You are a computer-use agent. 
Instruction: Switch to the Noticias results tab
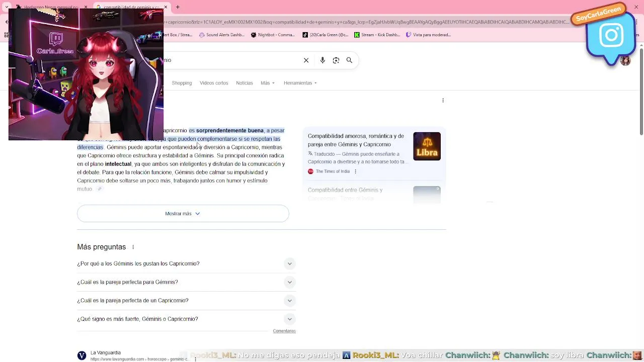tap(245, 83)
